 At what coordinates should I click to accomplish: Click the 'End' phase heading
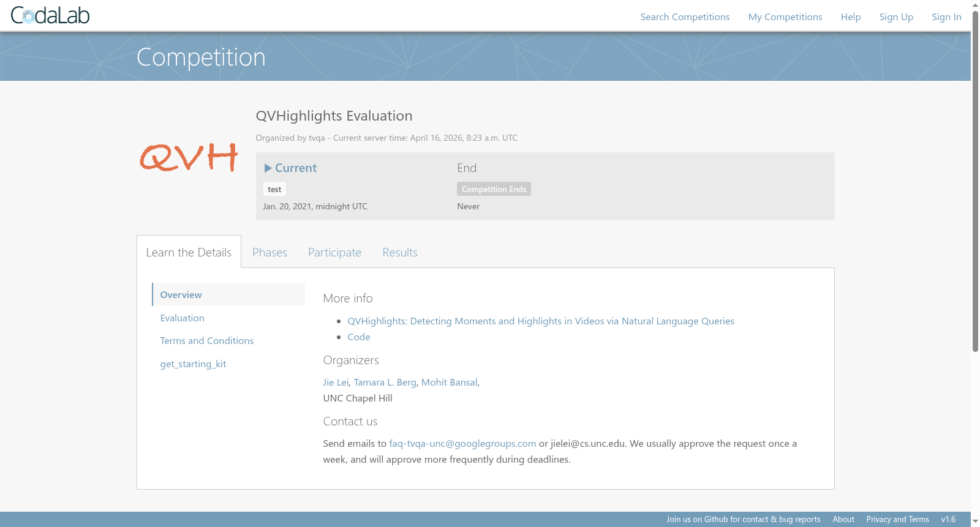tap(467, 168)
